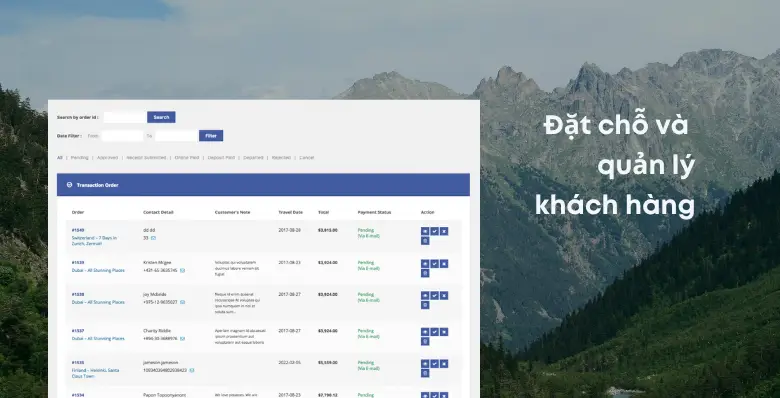Show Approved orders filter
Image resolution: width=780 pixels, height=398 pixels.
tap(107, 158)
